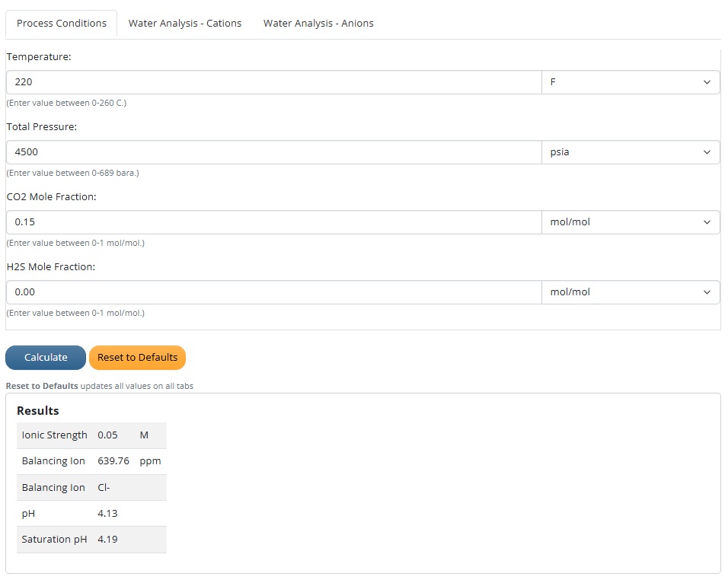Click the Cl- balancing ion cell
Viewport: 728px width, 583px height.
click(x=104, y=488)
